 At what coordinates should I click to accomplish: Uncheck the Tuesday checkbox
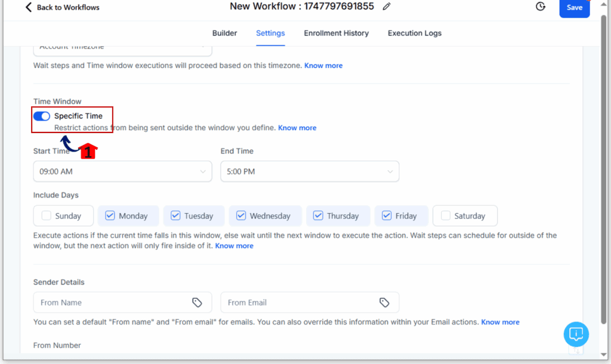point(175,215)
